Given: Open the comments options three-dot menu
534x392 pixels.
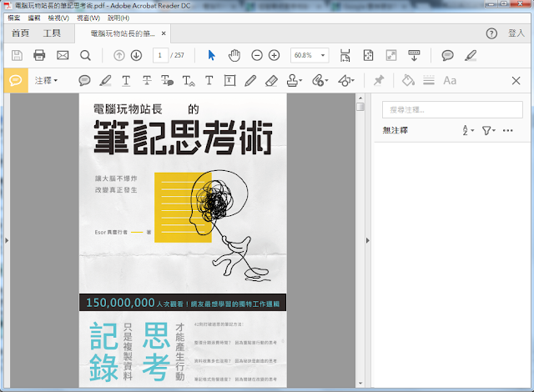Looking at the screenshot, I should coord(507,130).
